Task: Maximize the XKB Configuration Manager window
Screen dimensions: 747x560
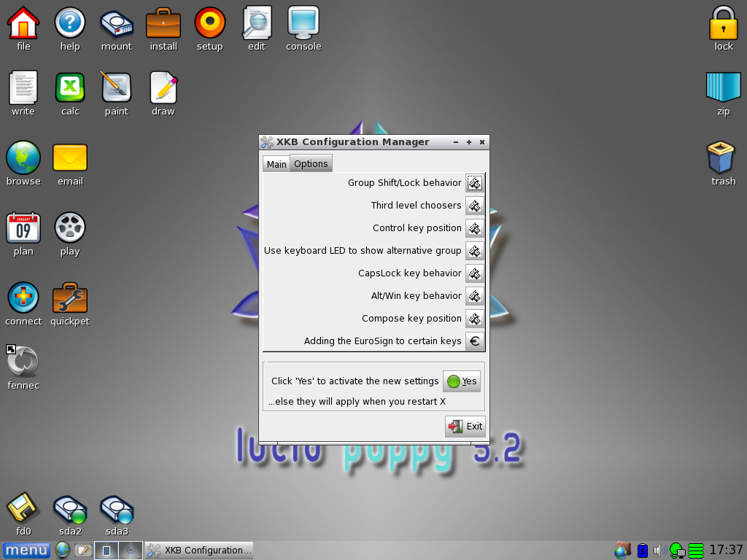Action: click(x=469, y=142)
